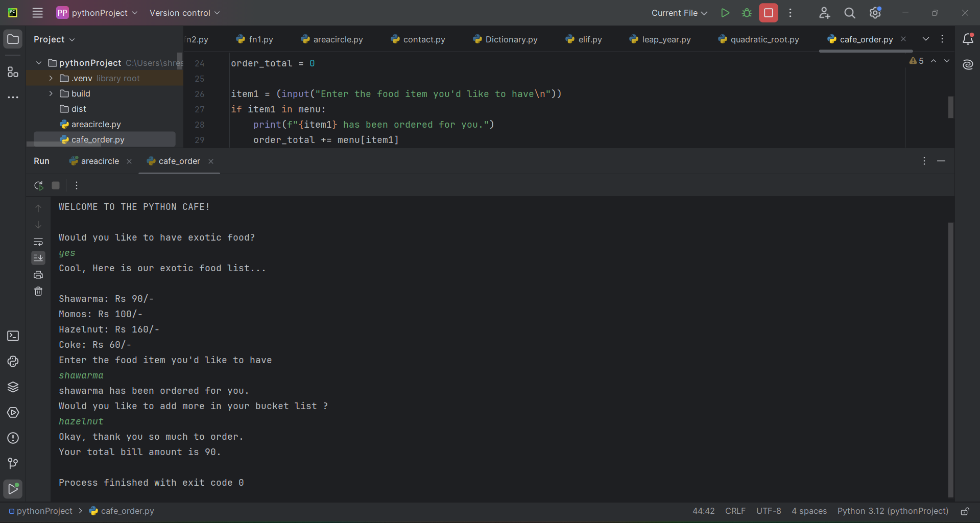Show the hidden editor tabs list
The width and height of the screenshot is (980, 523).
point(926,39)
